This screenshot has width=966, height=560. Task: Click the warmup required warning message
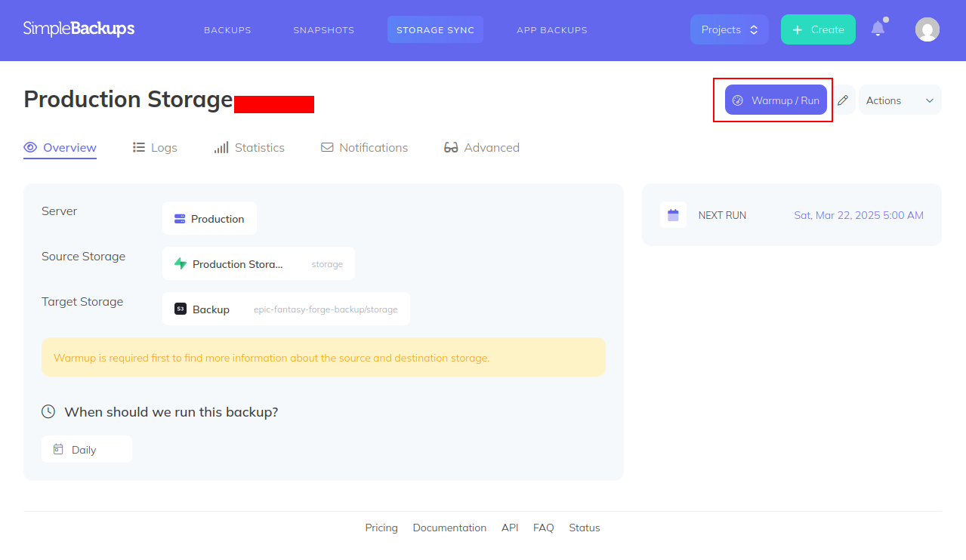click(x=323, y=357)
